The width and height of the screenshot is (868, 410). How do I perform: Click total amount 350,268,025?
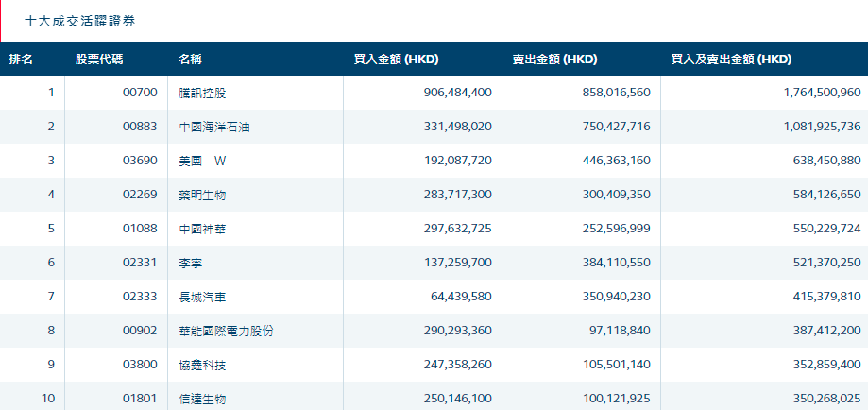[827, 399]
